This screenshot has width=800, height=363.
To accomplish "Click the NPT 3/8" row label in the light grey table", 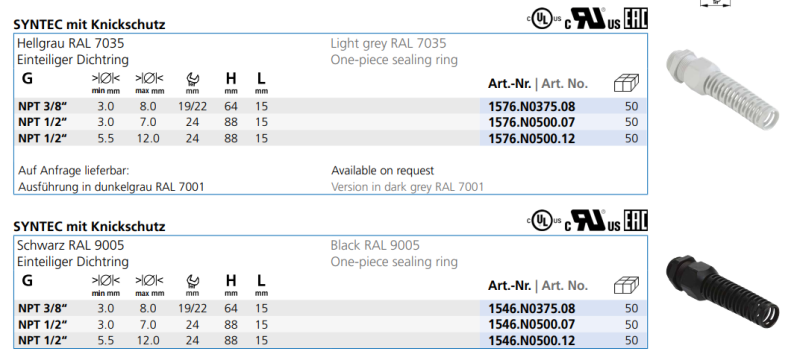I will point(43,106).
